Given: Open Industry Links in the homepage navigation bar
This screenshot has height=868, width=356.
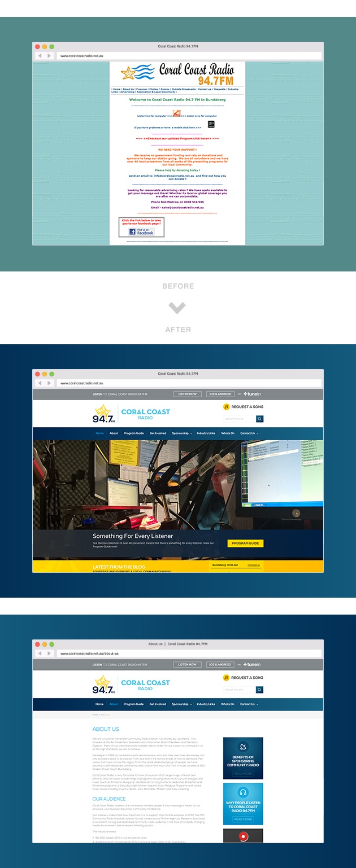Looking at the screenshot, I should [206, 433].
